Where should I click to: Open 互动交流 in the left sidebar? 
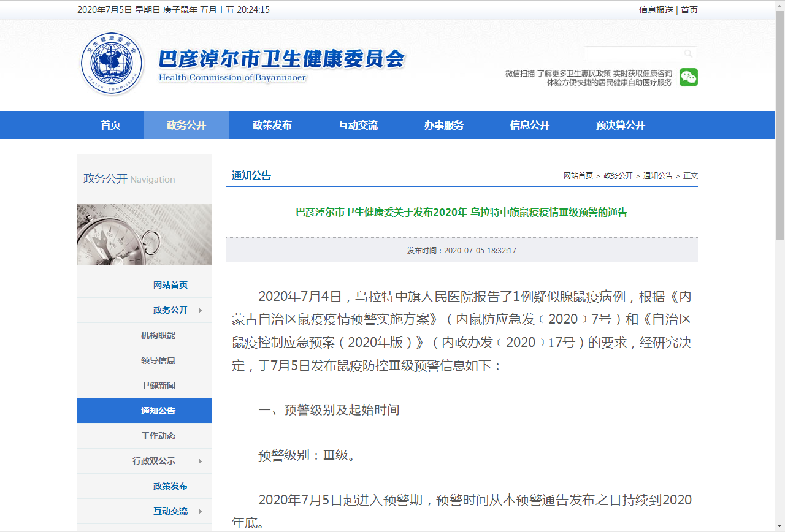click(170, 511)
